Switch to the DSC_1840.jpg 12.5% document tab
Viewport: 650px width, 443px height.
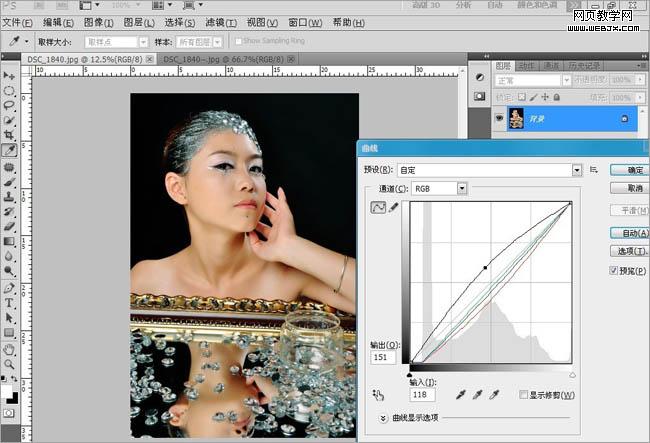[x=85, y=60]
